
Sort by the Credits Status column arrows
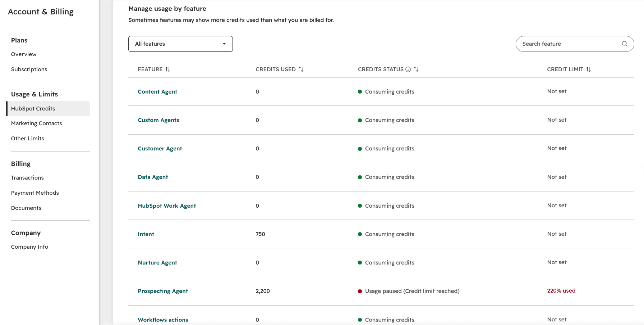(416, 69)
